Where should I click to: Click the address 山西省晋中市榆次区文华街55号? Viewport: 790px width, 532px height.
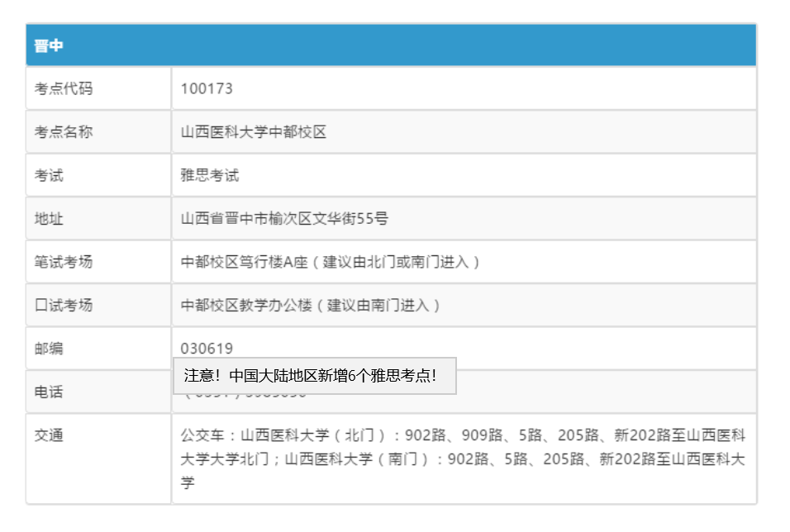(284, 219)
